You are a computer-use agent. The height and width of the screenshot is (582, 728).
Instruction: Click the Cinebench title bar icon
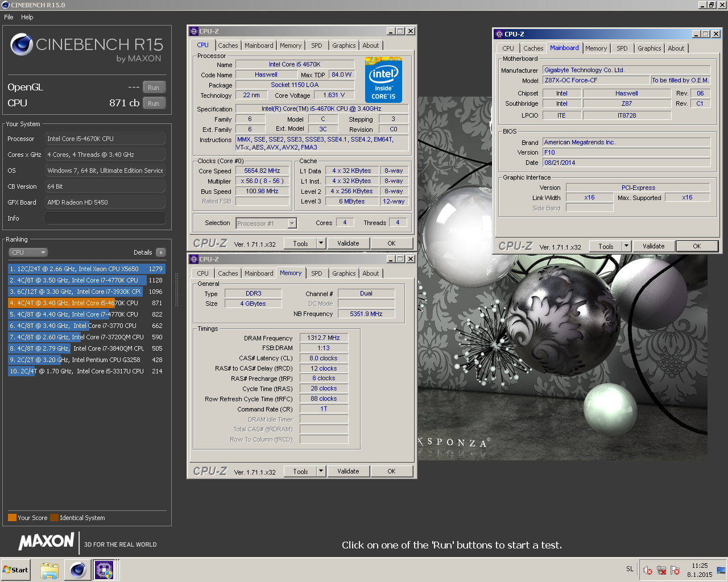click(5, 5)
